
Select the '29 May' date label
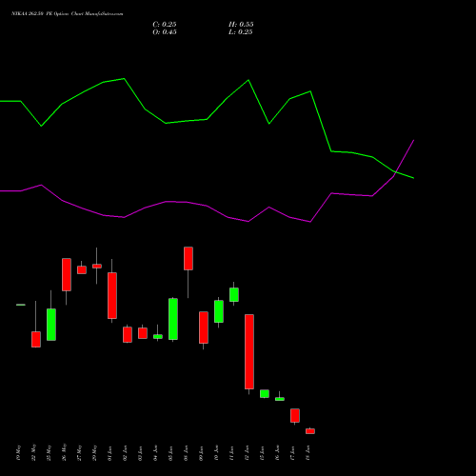tap(95, 453)
